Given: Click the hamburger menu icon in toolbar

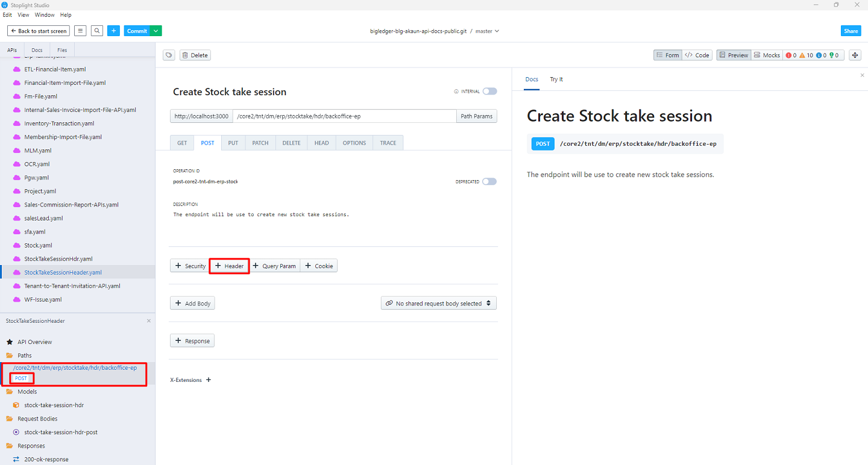Looking at the screenshot, I should click(80, 31).
